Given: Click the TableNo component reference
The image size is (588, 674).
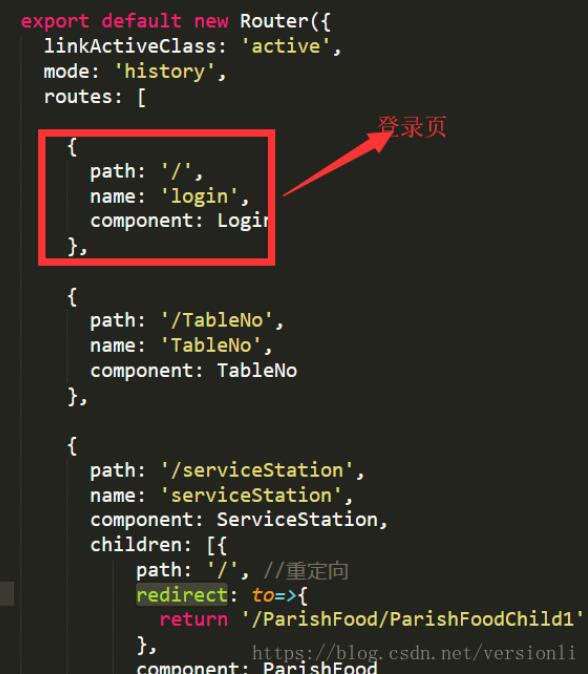Looking at the screenshot, I should (257, 371).
